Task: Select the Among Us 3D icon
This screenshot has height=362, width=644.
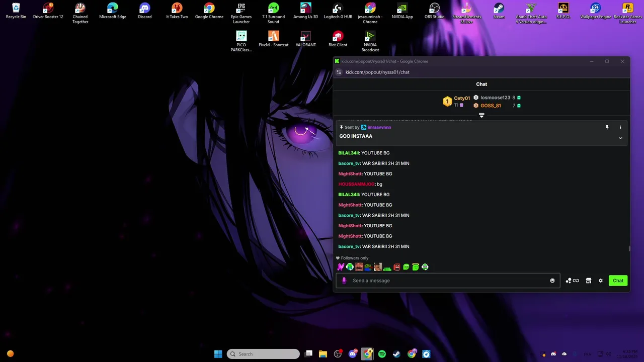Action: click(306, 11)
